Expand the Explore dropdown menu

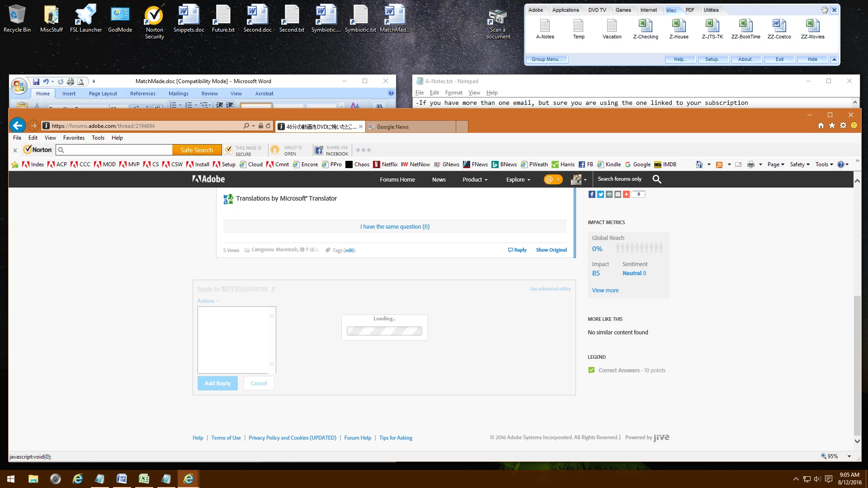518,179
